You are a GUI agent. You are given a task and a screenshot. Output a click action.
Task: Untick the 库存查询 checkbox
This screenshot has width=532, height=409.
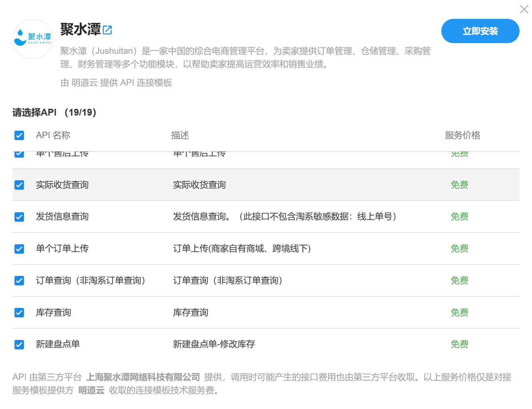pyautogui.click(x=19, y=313)
